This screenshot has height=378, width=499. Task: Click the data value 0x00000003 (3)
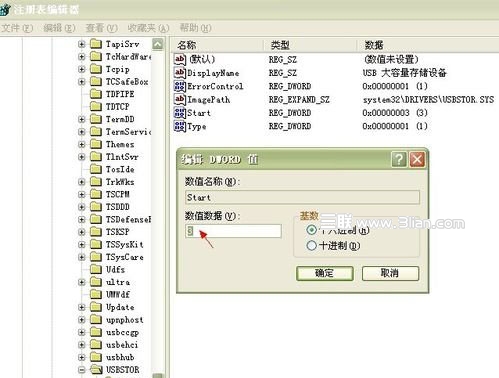pos(395,113)
